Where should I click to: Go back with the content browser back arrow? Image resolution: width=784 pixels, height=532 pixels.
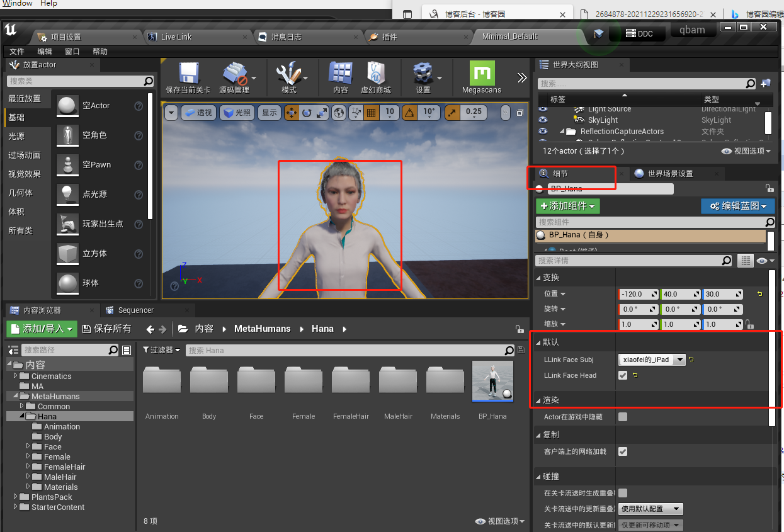click(151, 329)
